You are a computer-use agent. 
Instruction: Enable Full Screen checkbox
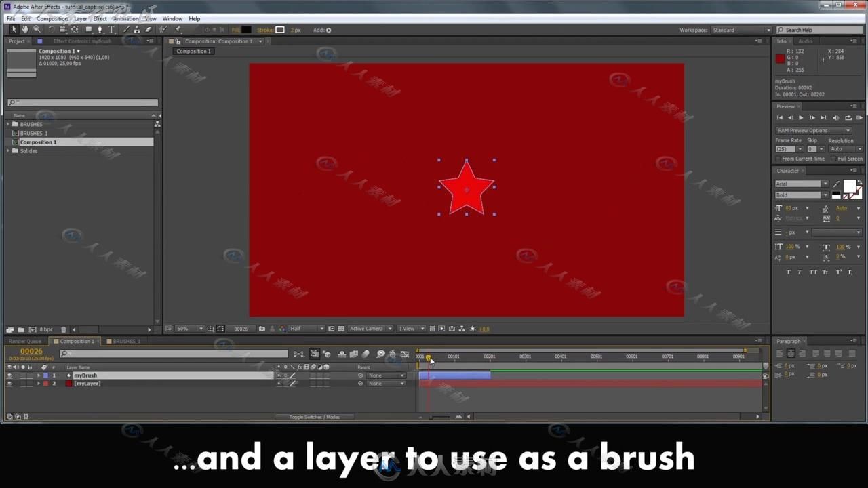click(x=833, y=159)
